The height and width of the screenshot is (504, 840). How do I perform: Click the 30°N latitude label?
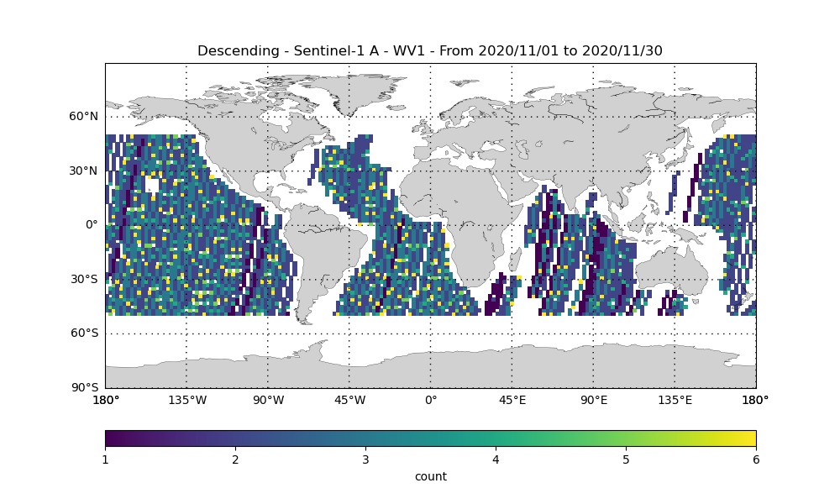click(x=83, y=171)
